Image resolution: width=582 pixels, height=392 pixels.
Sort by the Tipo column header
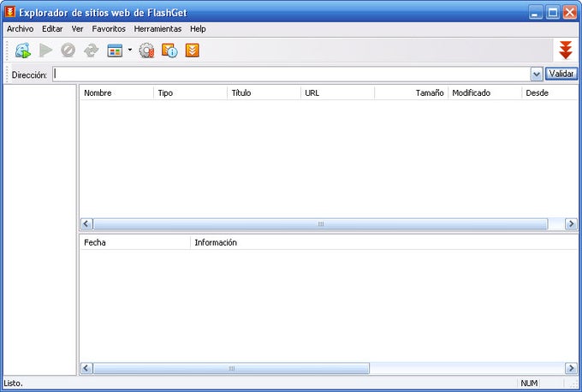click(190, 92)
